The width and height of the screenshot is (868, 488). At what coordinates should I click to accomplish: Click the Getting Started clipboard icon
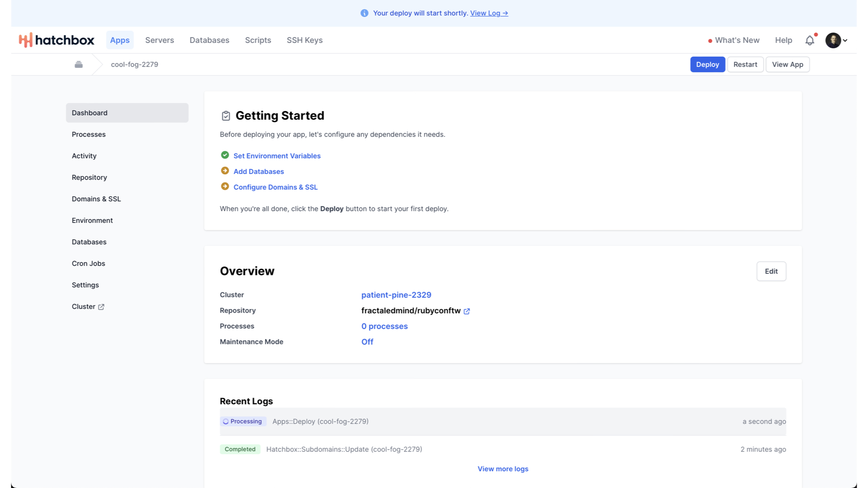[226, 116]
